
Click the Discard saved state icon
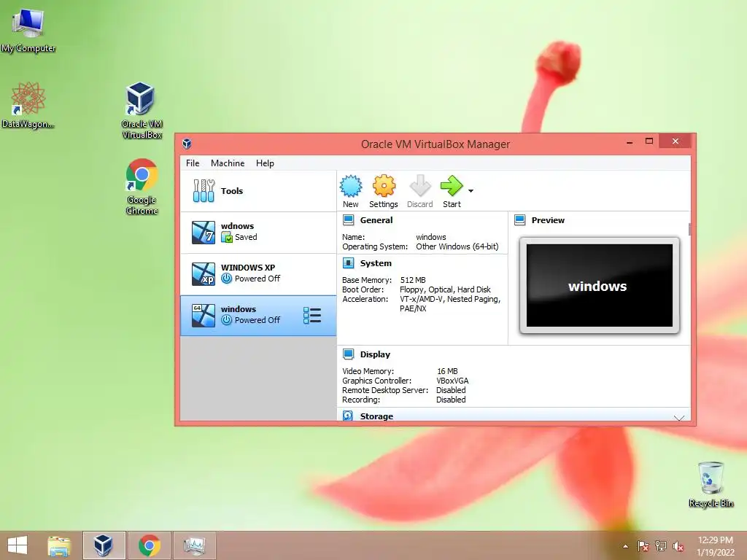click(419, 186)
